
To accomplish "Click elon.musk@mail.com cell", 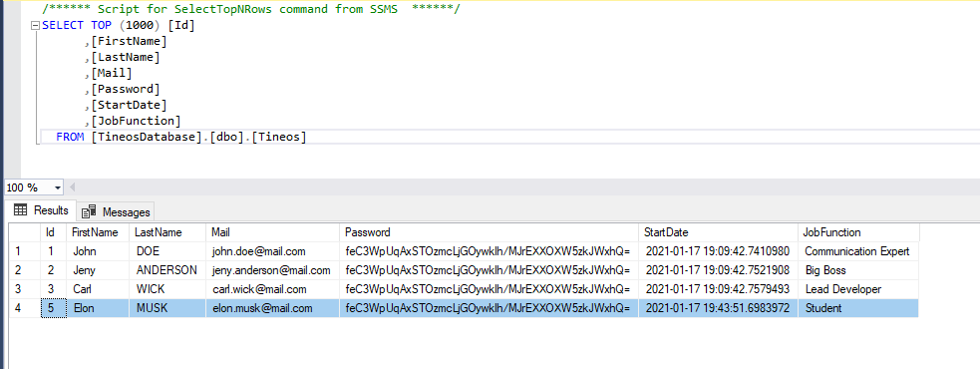I will (x=273, y=308).
